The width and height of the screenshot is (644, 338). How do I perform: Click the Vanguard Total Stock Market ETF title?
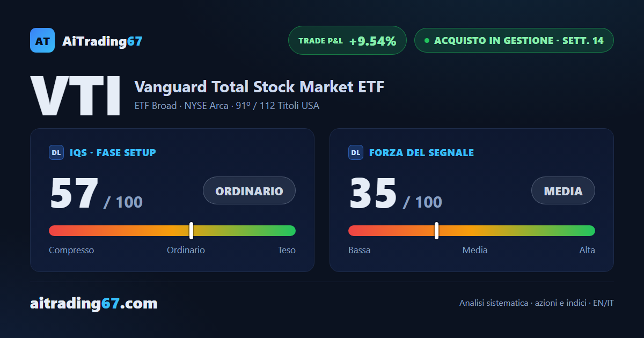pos(259,86)
